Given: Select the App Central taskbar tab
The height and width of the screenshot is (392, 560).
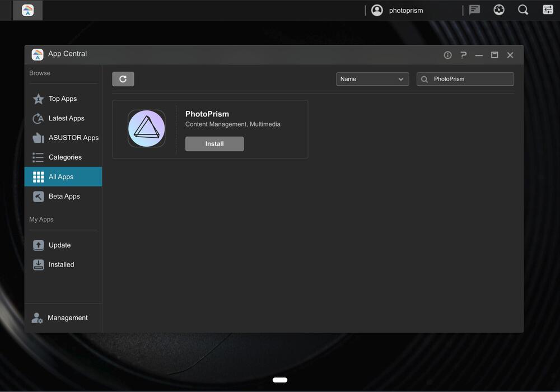Looking at the screenshot, I should pos(27,10).
